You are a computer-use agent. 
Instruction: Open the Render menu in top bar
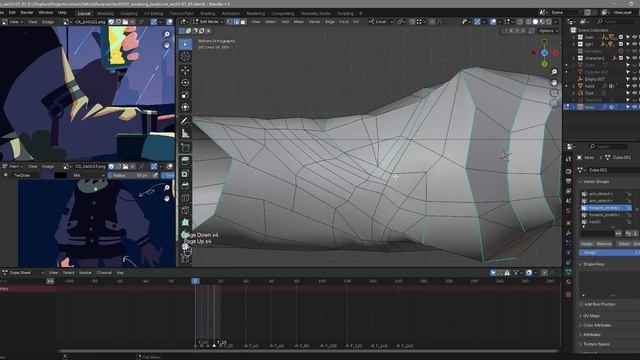[27, 13]
